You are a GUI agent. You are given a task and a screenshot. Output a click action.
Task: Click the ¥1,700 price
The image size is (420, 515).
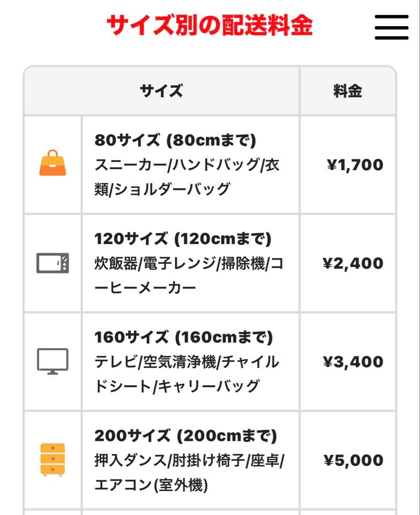(355, 165)
